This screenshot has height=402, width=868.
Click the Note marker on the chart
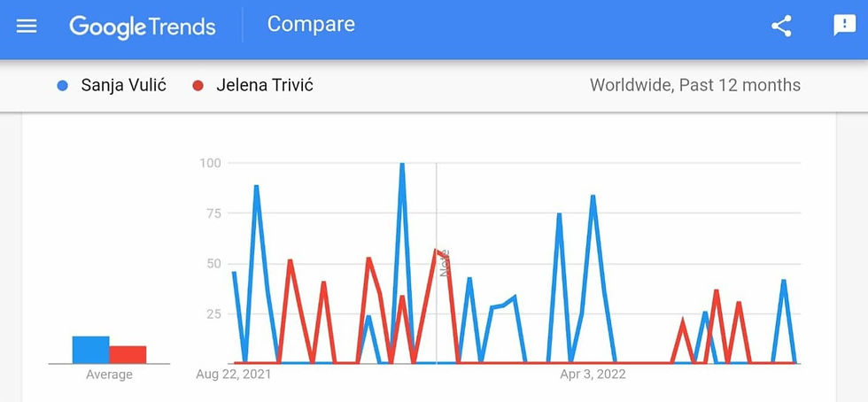coord(446,263)
